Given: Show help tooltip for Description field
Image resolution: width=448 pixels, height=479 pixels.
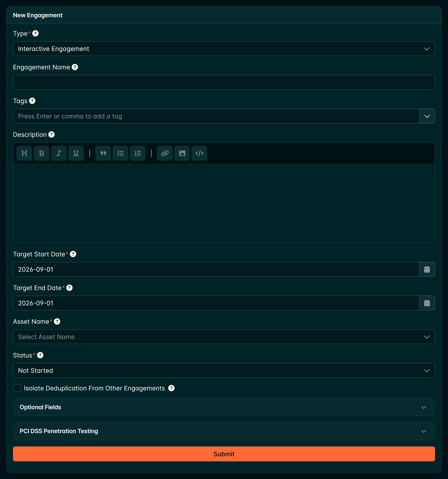Looking at the screenshot, I should [51, 134].
